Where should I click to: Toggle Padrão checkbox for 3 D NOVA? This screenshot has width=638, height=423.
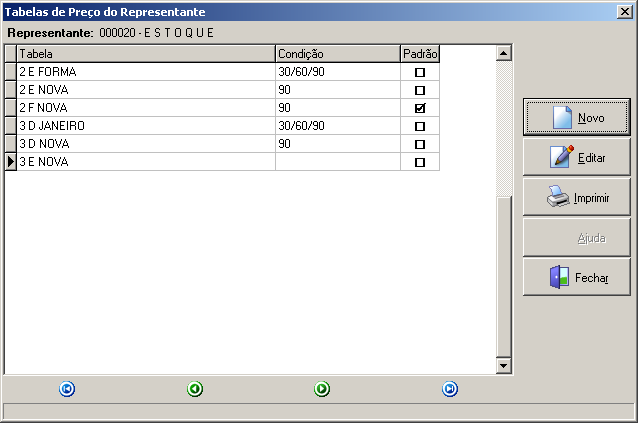click(420, 144)
